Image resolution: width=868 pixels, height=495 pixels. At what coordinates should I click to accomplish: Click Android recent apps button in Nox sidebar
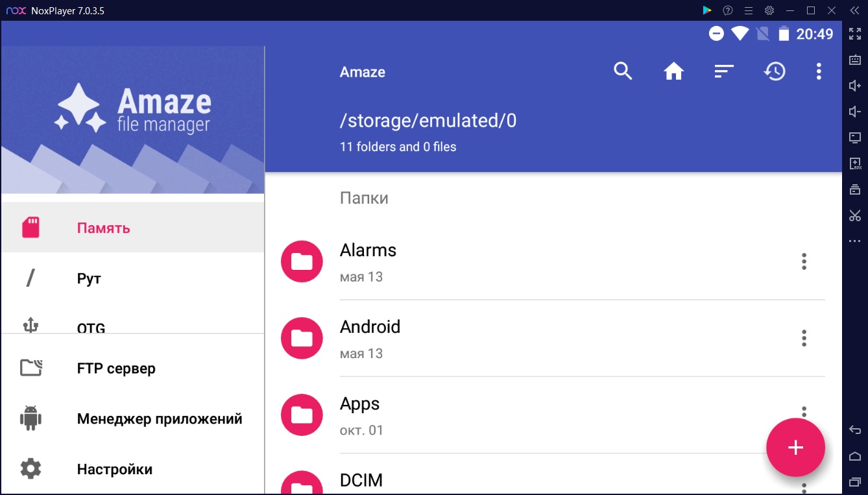point(855,482)
